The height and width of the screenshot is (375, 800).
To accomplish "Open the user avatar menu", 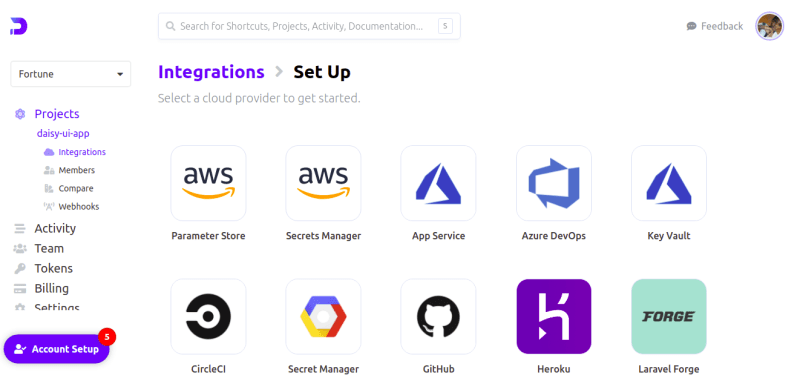I will tap(769, 26).
